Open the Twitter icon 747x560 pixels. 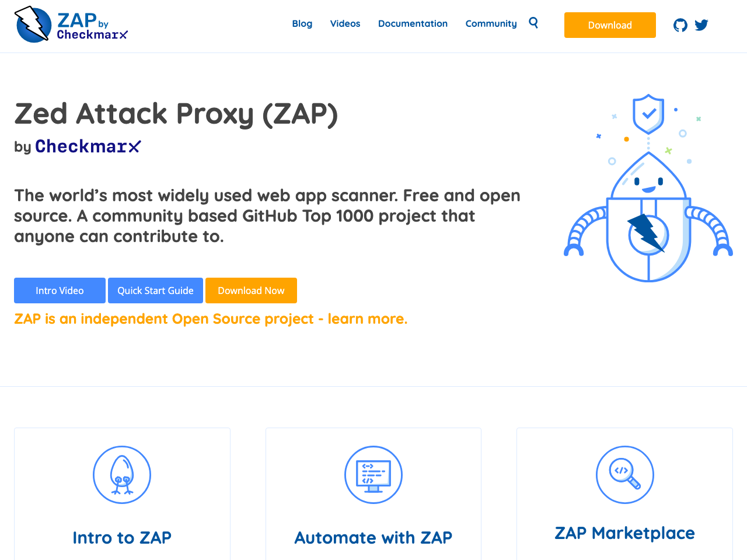701,24
